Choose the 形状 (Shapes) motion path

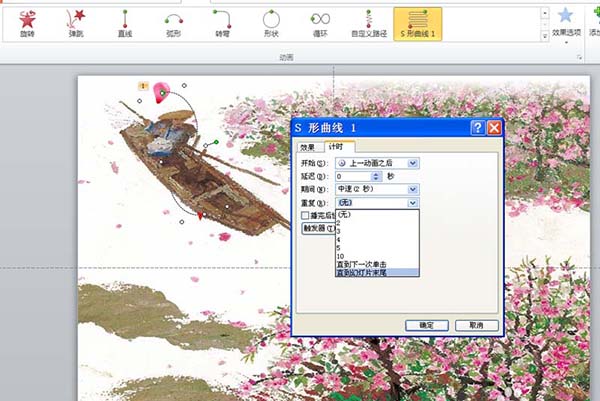pos(271,24)
